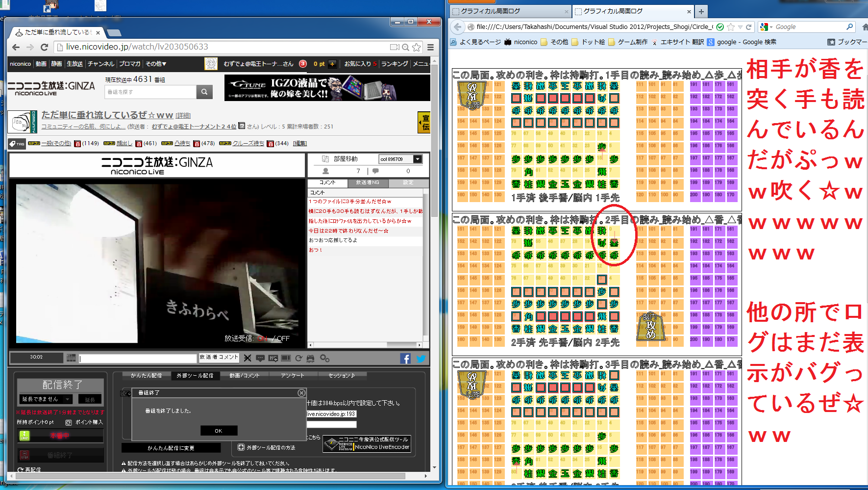Expand the その他▼ menu in the niconico header
This screenshot has width=868, height=490.
[156, 64]
